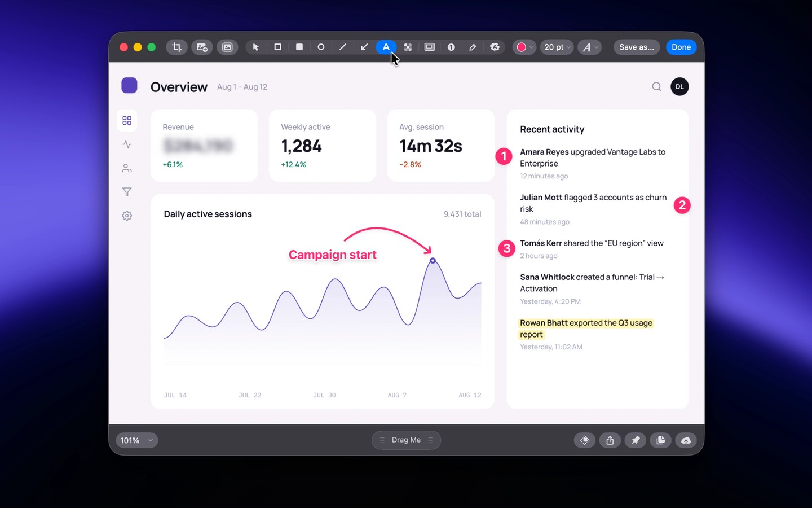Click the Drag Me handle
The width and height of the screenshot is (812, 508).
coord(406,440)
